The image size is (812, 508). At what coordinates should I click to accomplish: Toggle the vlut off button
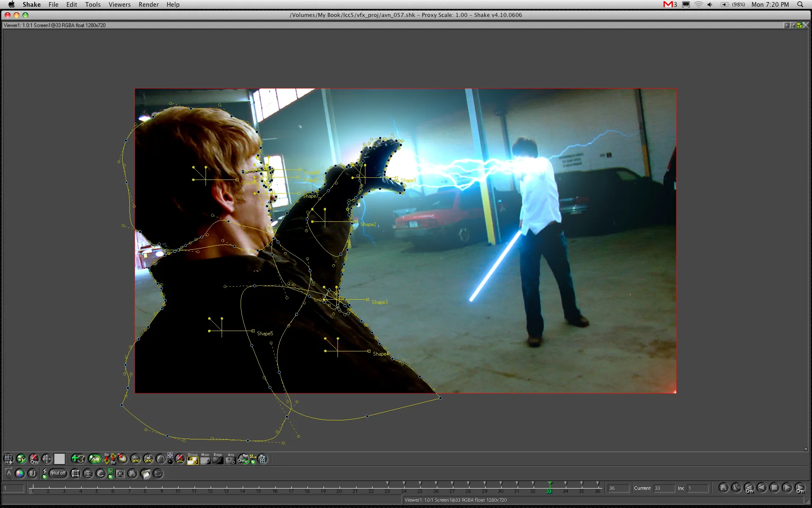58,473
